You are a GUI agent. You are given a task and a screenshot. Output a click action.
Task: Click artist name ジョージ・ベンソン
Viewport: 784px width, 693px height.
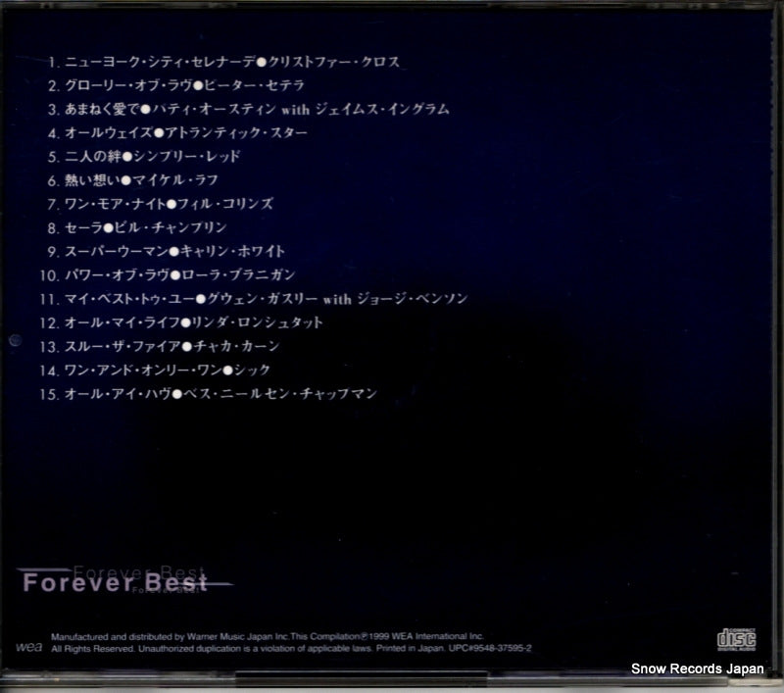pyautogui.click(x=412, y=299)
